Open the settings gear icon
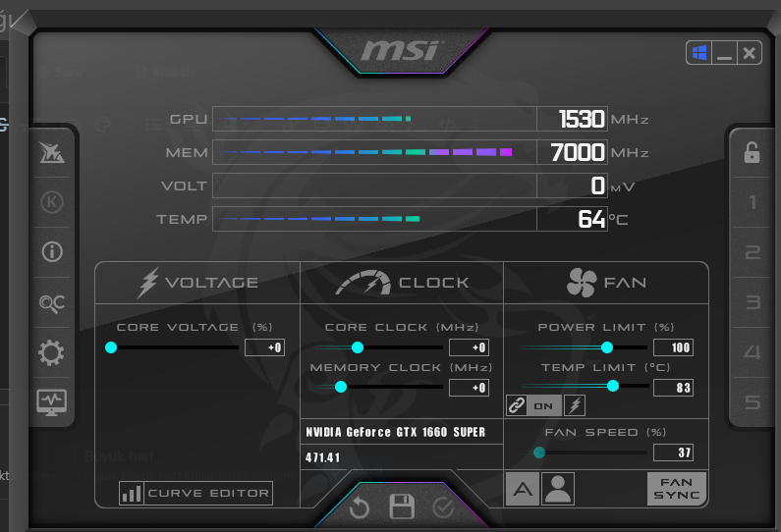This screenshot has width=781, height=532. [x=51, y=352]
